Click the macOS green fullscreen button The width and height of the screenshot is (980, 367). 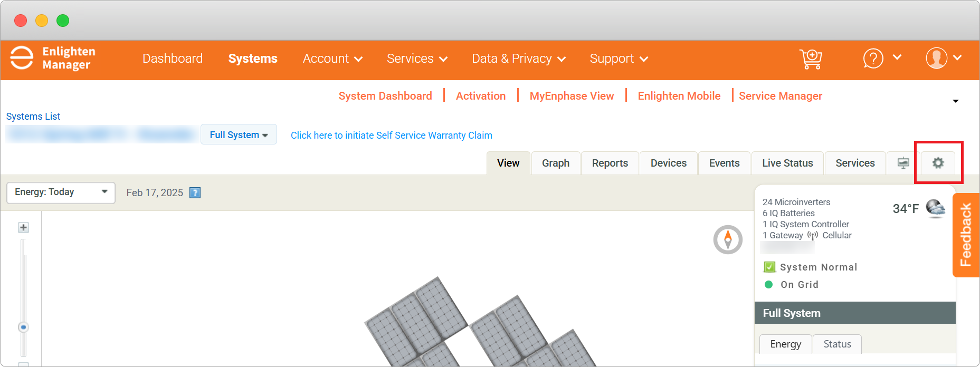63,21
